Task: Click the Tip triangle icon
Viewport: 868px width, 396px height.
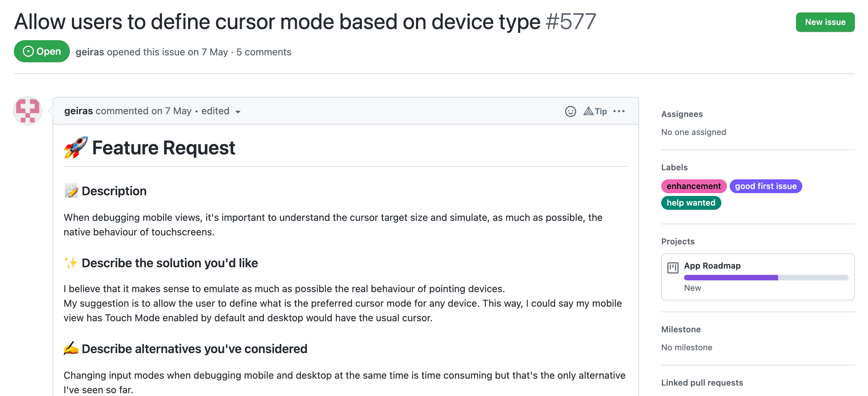Action: click(588, 111)
